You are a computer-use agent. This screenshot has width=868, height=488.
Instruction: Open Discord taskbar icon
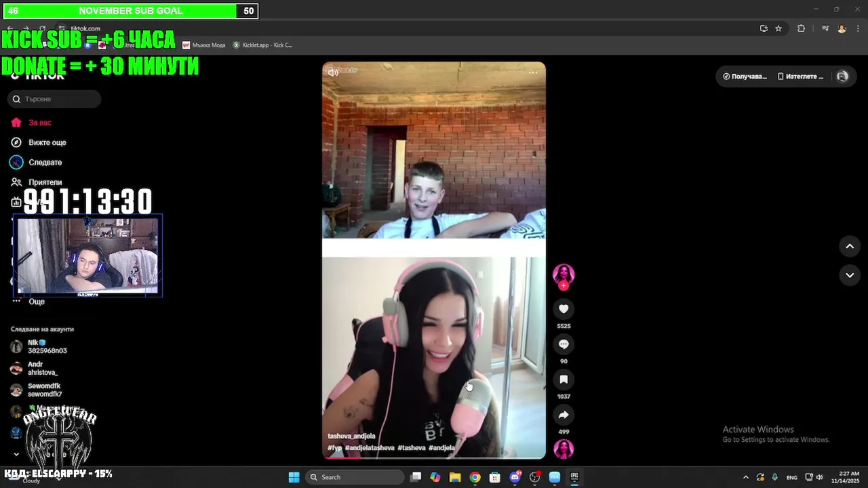(x=515, y=477)
